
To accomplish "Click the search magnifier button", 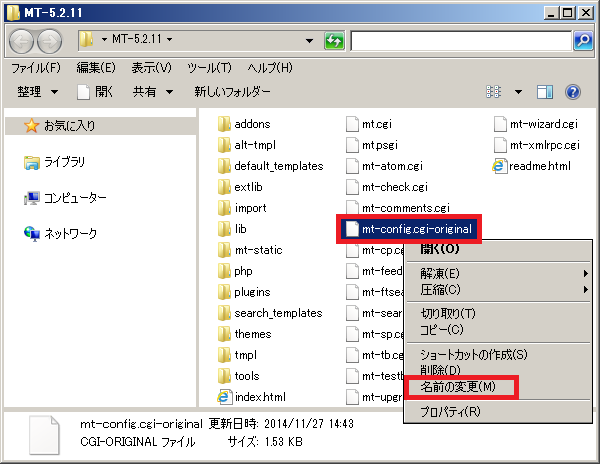I will point(584,41).
